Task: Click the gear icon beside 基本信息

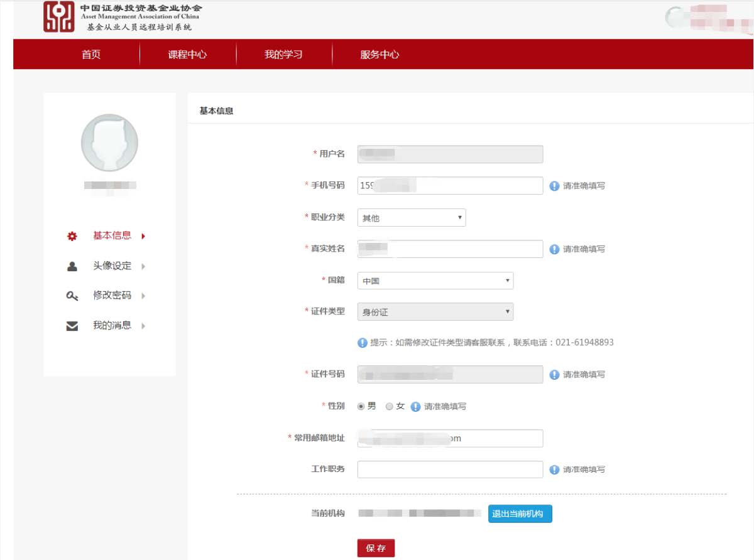Action: [72, 235]
